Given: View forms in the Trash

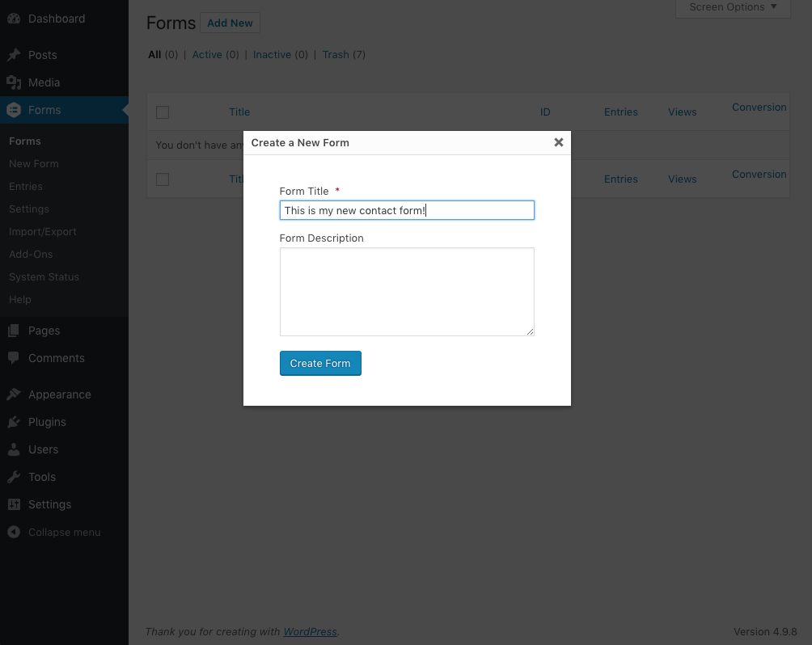Looking at the screenshot, I should pos(335,54).
